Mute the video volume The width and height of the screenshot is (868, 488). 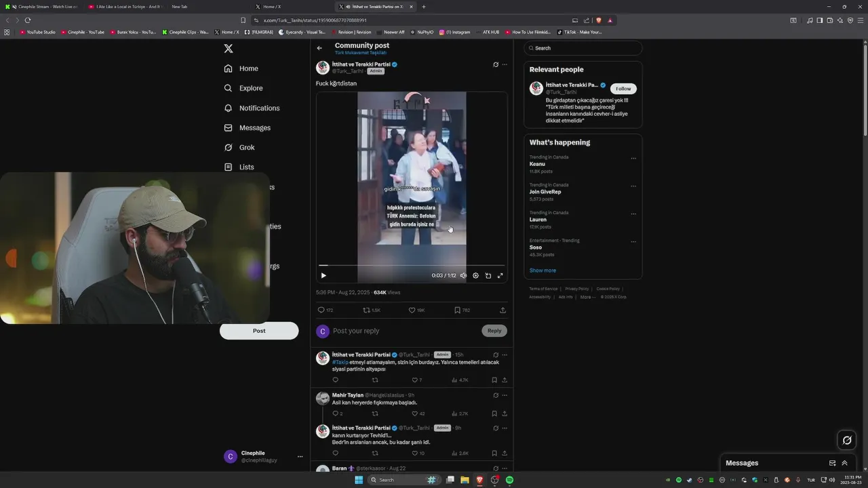[463, 276]
